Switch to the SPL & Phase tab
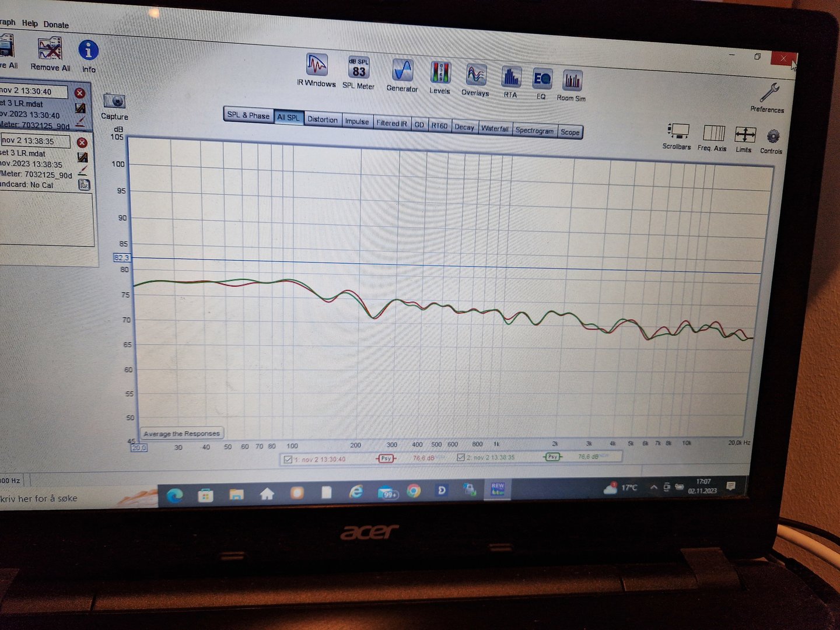 pyautogui.click(x=249, y=115)
